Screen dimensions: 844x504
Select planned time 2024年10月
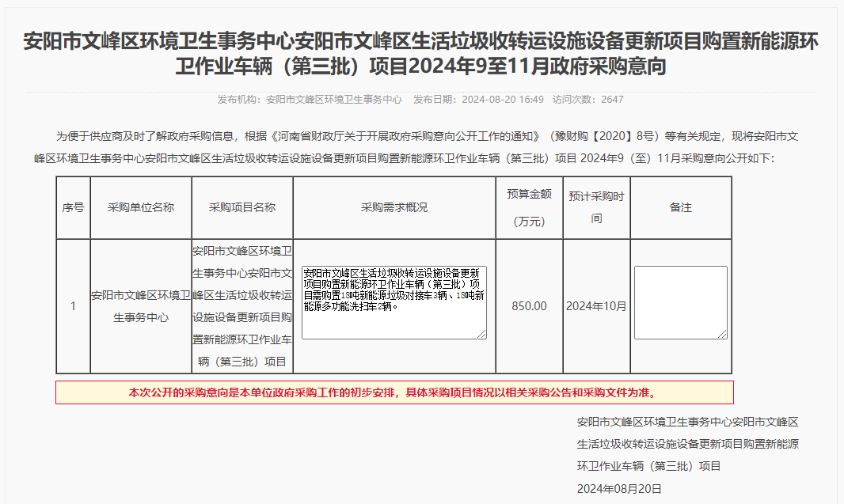pos(596,306)
